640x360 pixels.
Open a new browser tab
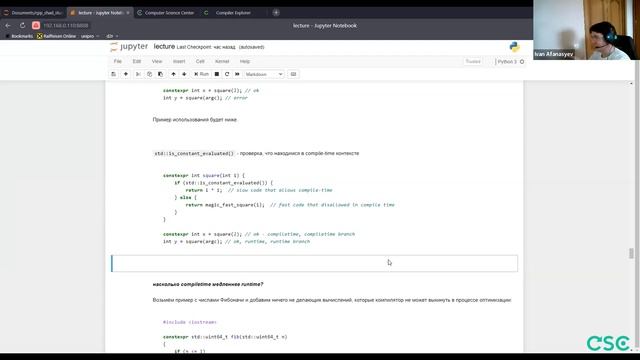click(x=276, y=13)
